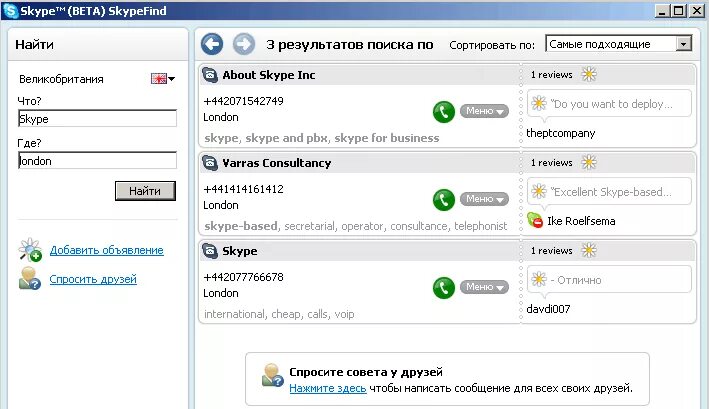Click the Skype logo in title bar

pyautogui.click(x=10, y=11)
